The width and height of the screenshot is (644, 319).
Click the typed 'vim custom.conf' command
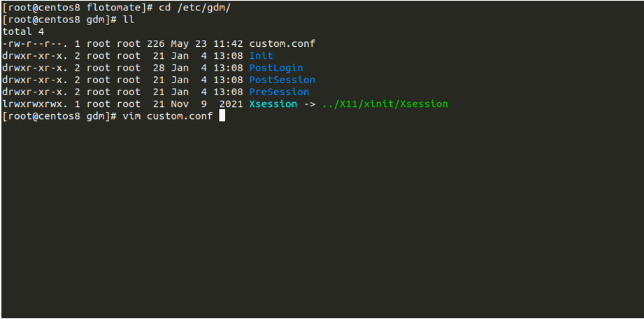167,116
